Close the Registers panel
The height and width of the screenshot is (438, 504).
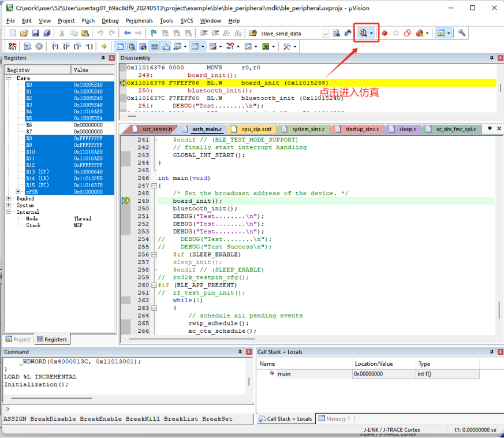click(x=111, y=58)
